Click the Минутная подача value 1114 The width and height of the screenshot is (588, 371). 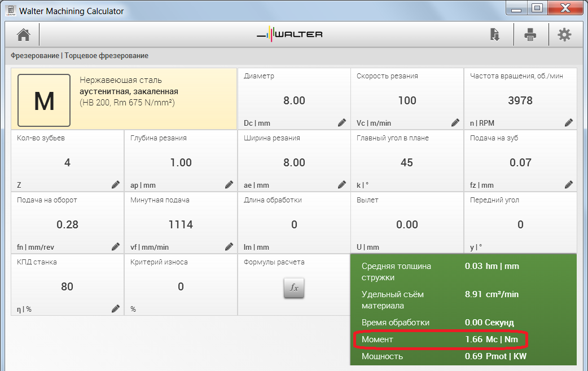point(181,224)
